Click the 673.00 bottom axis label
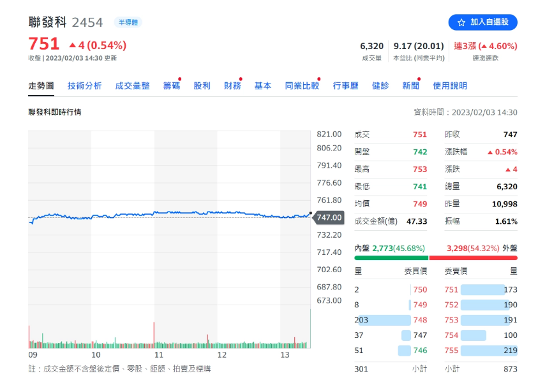The width and height of the screenshot is (538, 392). 329,300
